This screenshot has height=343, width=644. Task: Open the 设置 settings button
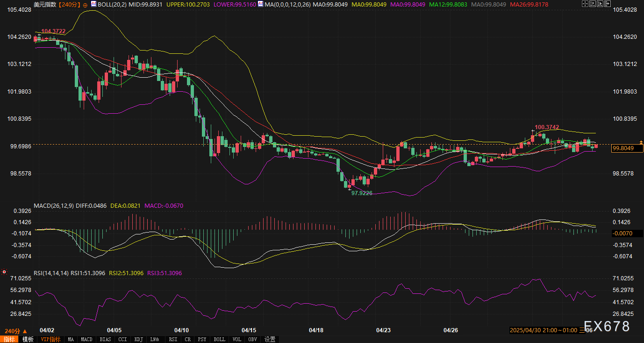(x=270, y=339)
